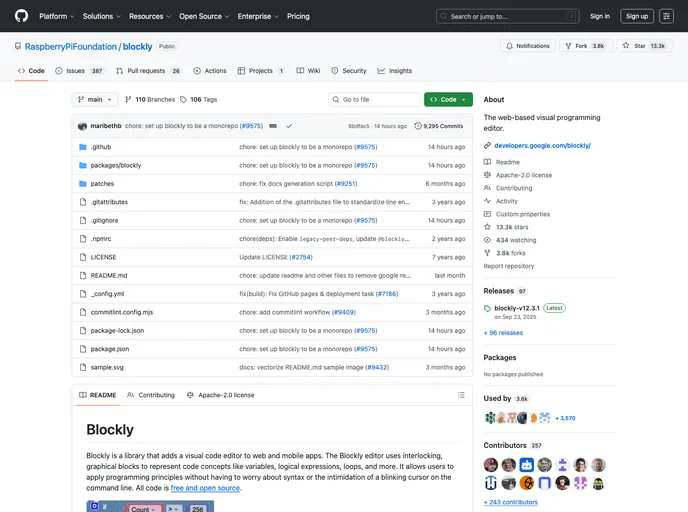Open the Apache-2.0 license tab

tap(220, 395)
